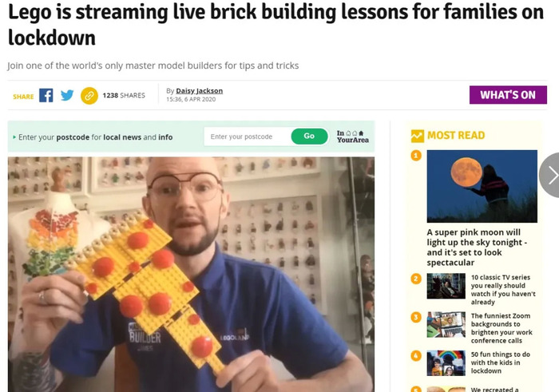
Task: Read the super pink moon headline
Action: click(477, 247)
